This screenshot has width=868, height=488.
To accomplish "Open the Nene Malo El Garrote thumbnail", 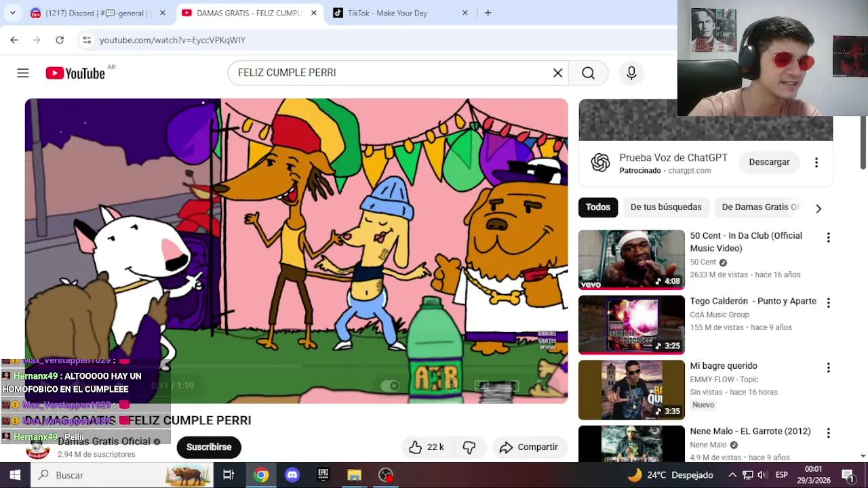I will [x=631, y=443].
